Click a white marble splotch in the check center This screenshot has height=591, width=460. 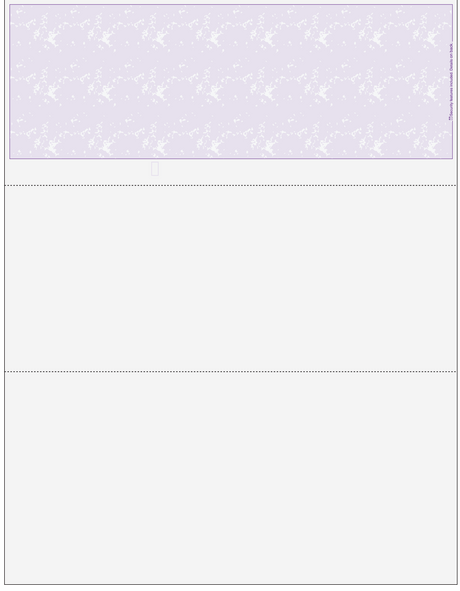[215, 92]
